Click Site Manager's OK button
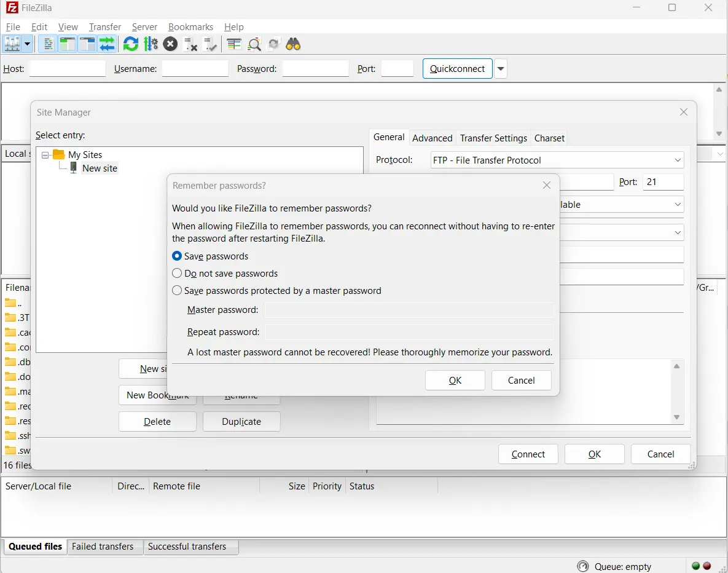 (594, 454)
